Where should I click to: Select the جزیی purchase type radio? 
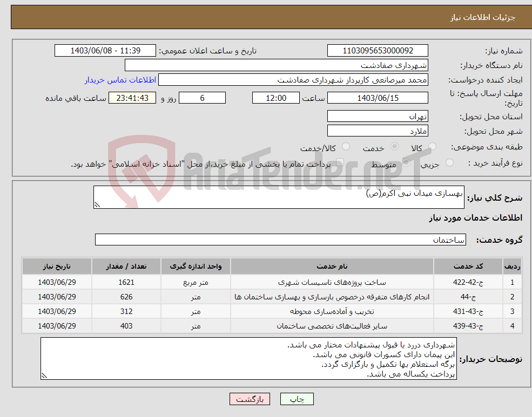point(449,162)
